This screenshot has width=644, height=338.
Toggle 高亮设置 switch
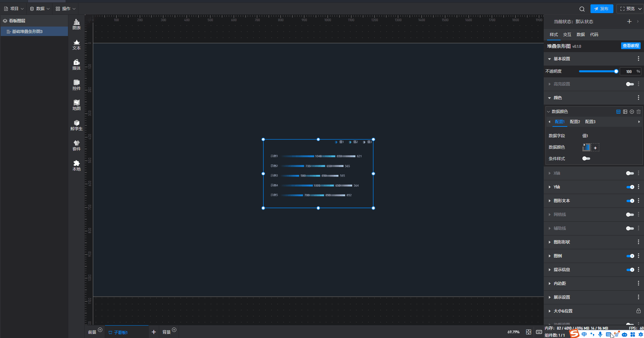(x=630, y=84)
